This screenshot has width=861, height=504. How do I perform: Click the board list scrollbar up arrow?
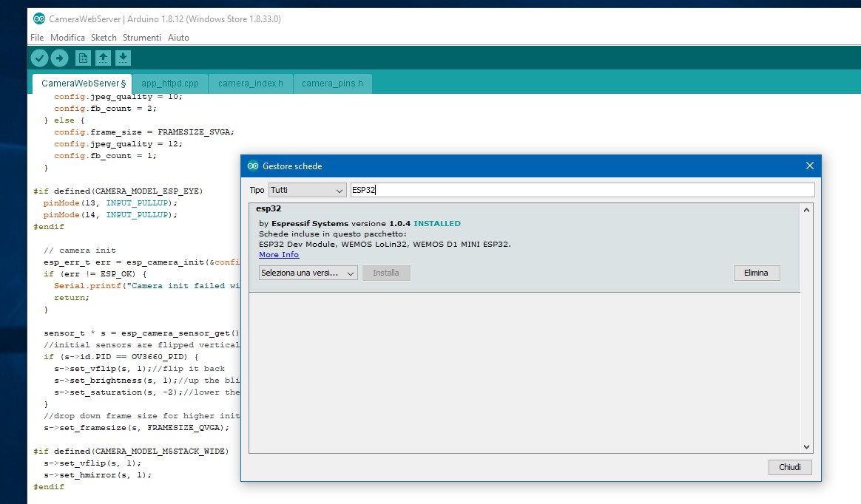pyautogui.click(x=806, y=210)
